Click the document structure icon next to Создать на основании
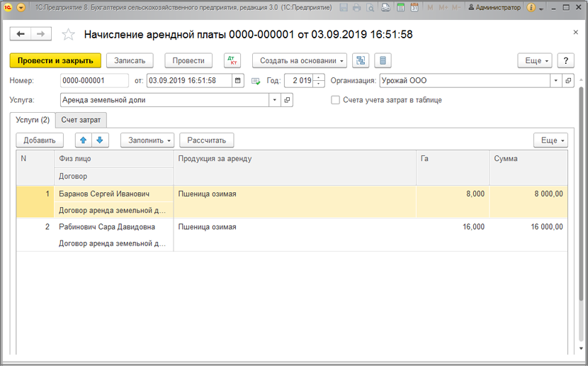 tap(361, 60)
